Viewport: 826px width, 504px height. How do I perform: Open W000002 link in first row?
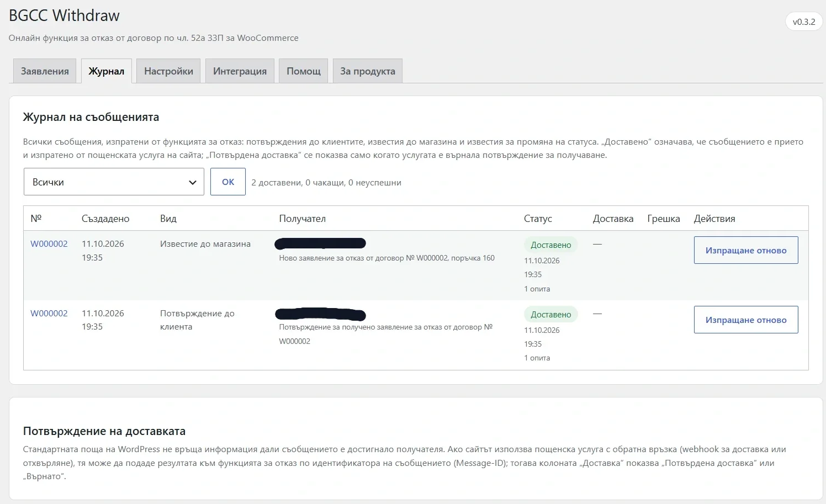coord(49,244)
